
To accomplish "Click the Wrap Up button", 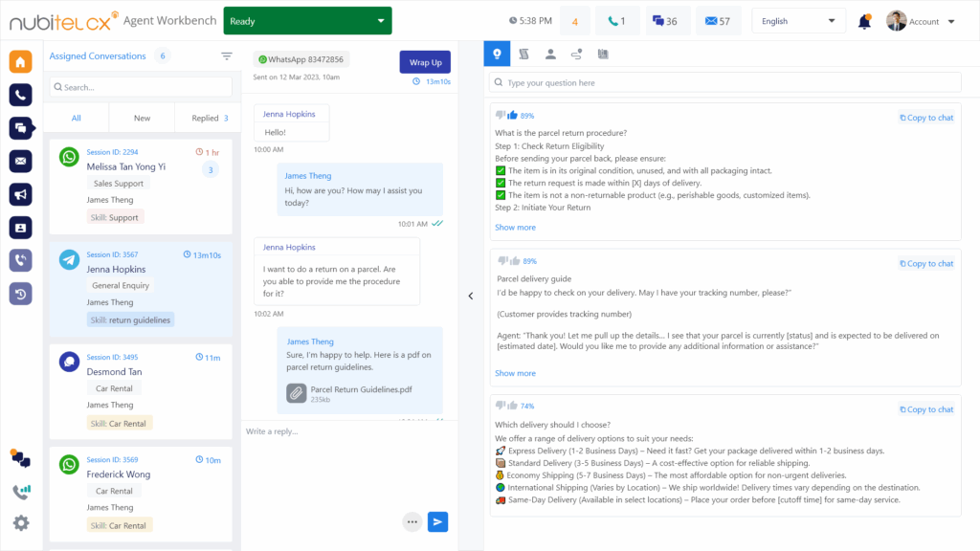I will click(425, 60).
